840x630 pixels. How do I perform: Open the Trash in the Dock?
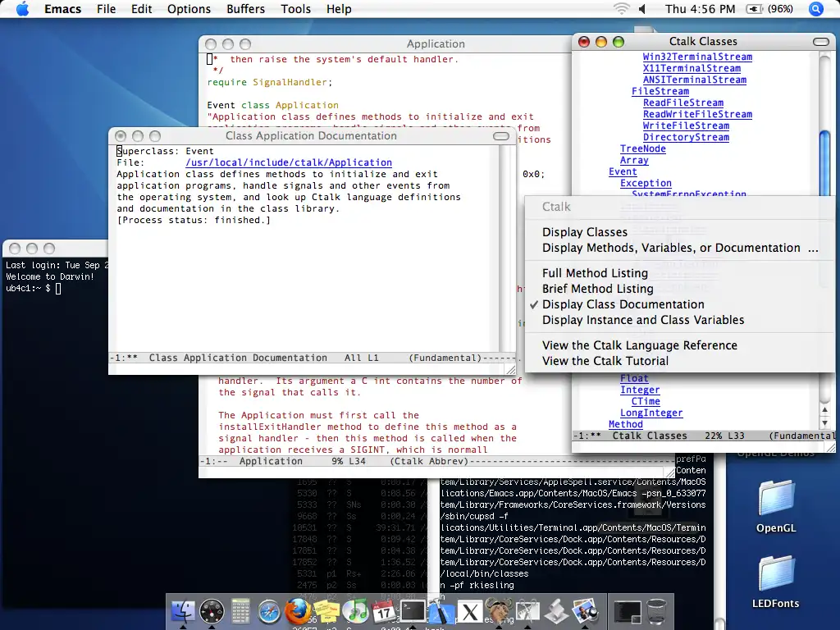coord(656,611)
